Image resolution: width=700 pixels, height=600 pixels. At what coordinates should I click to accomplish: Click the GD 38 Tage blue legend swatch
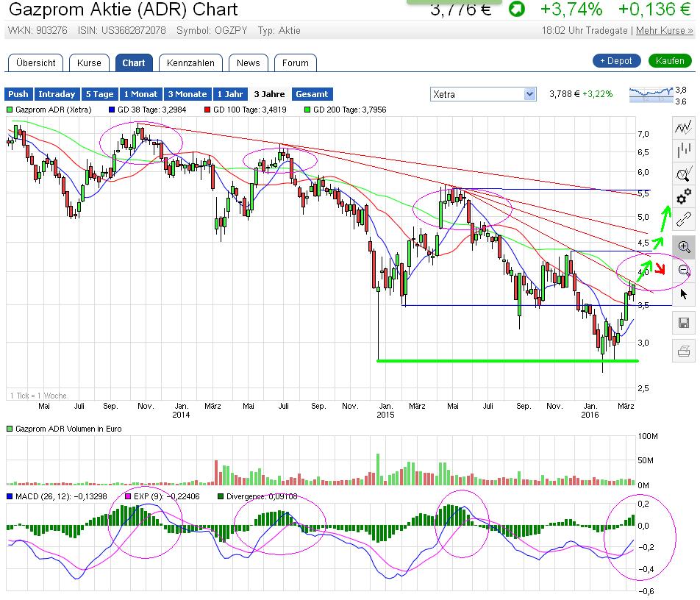tap(112, 110)
